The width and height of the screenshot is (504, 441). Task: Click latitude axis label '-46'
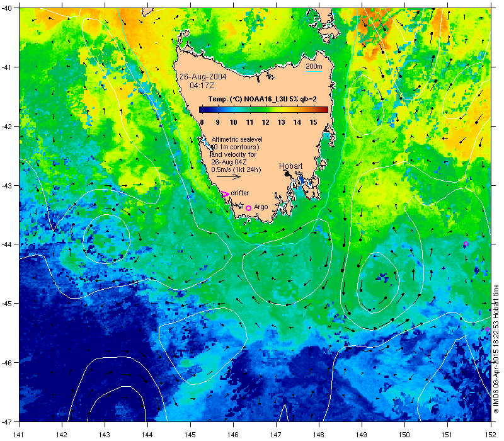click(6, 363)
